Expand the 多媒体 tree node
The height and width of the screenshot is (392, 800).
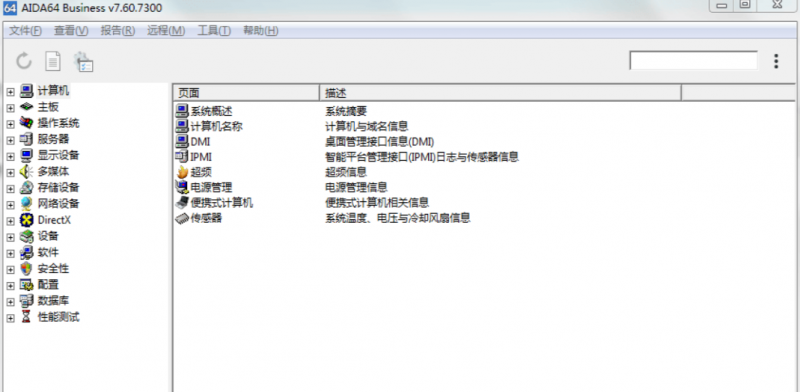tap(10, 173)
